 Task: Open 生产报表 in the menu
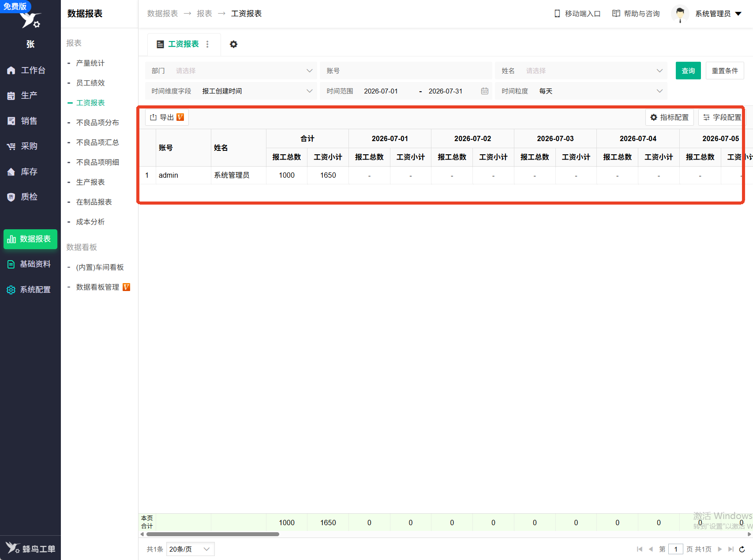90,182
